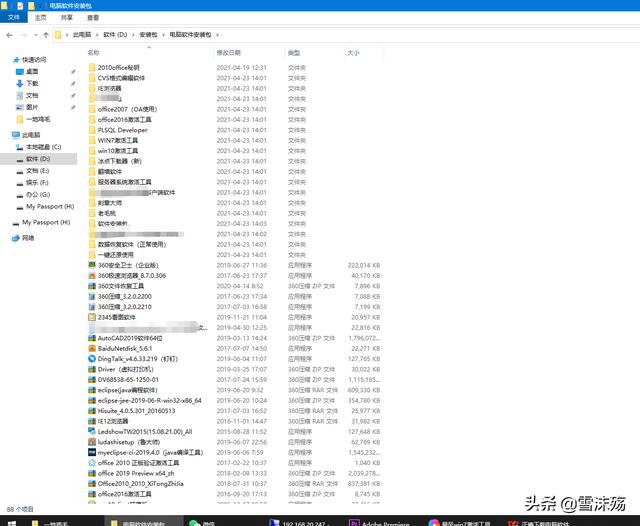The height and width of the screenshot is (526, 640).
Task: Select file name DV68538-65-1250-01
Action: pos(128,380)
